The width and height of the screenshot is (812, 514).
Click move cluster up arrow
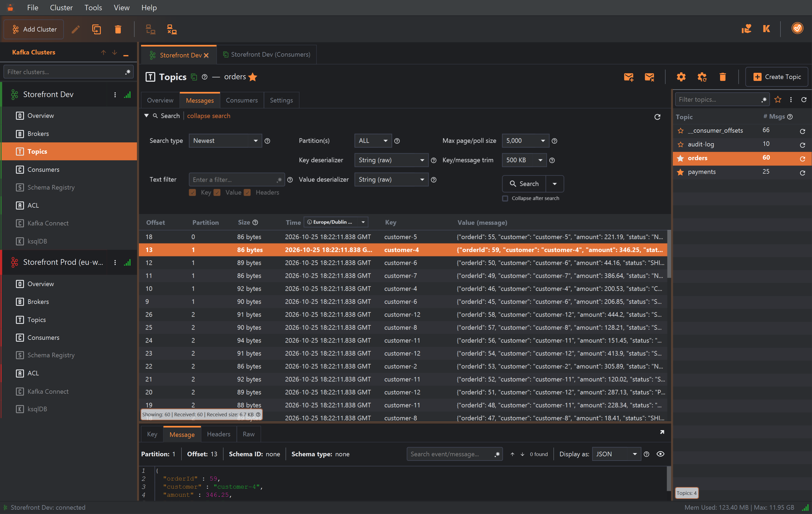[104, 52]
